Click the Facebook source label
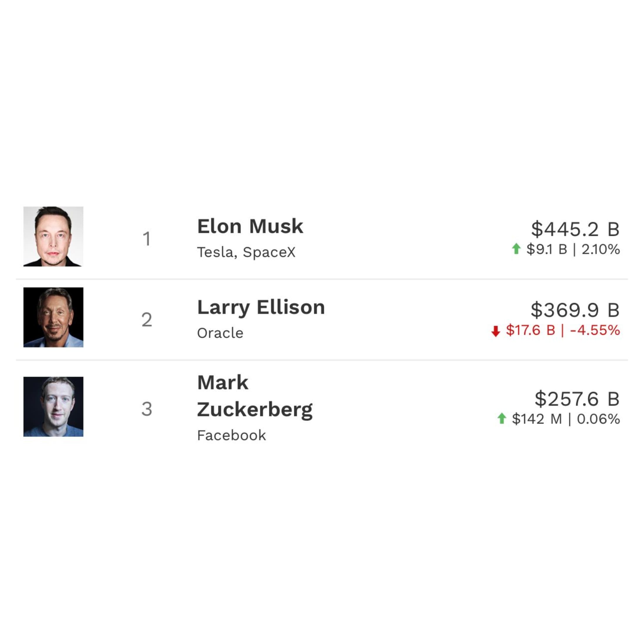Screen dimensions: 644x644 pyautogui.click(x=232, y=435)
